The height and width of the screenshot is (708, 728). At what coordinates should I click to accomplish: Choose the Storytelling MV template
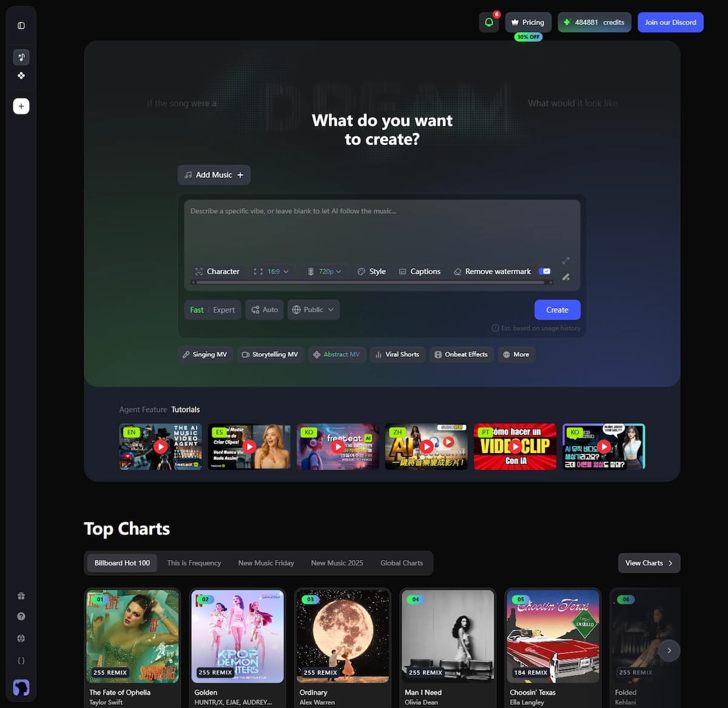(270, 354)
